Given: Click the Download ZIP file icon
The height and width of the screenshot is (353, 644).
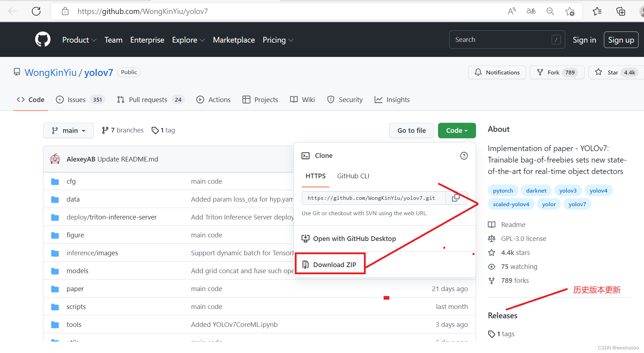Looking at the screenshot, I should click(306, 265).
